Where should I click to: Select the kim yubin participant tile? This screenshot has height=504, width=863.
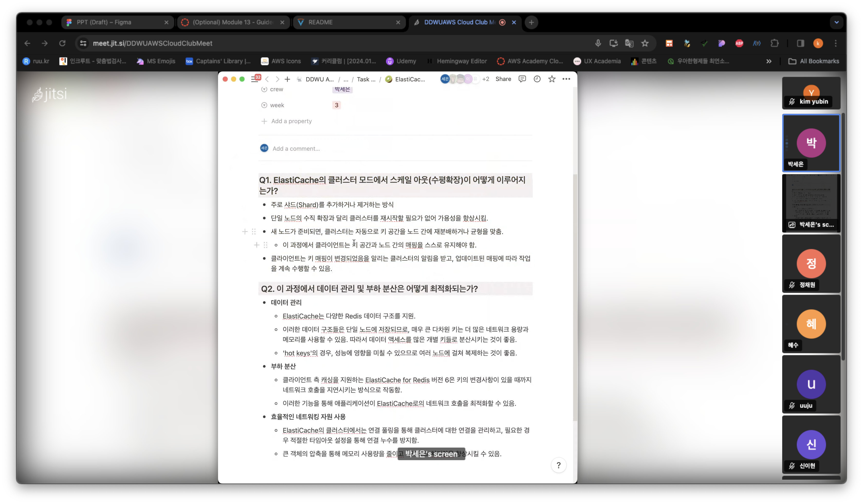[811, 93]
